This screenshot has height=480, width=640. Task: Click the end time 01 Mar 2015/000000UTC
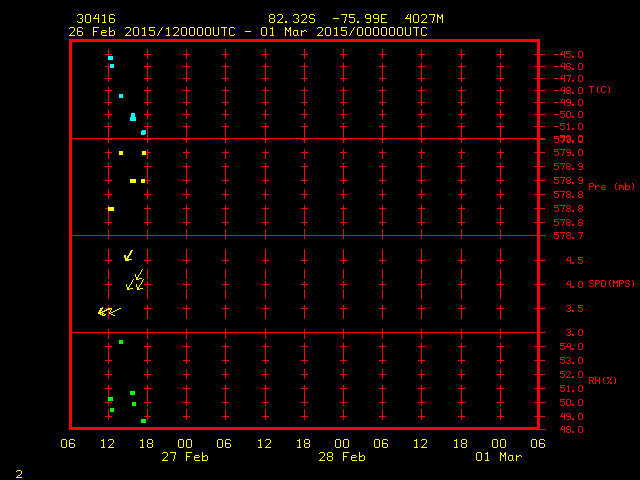pos(344,32)
